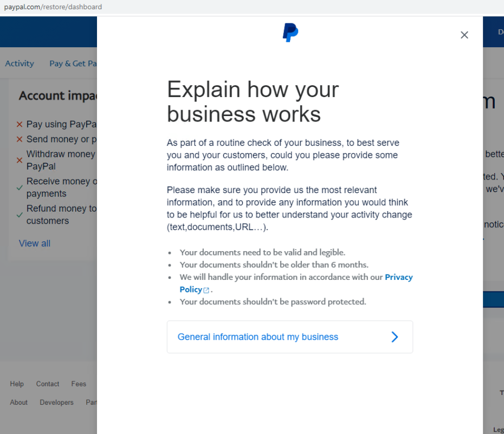The width and height of the screenshot is (504, 434).
Task: Open the Contact footer link
Action: (x=48, y=384)
